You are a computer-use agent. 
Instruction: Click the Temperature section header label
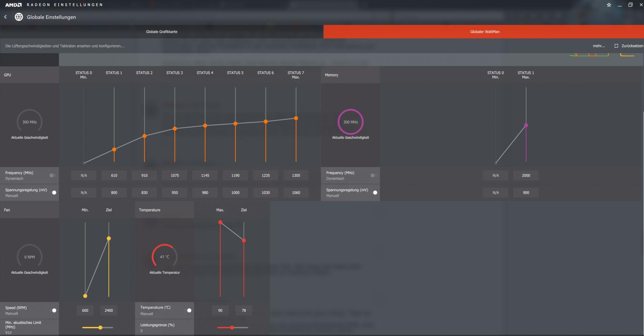pos(150,210)
